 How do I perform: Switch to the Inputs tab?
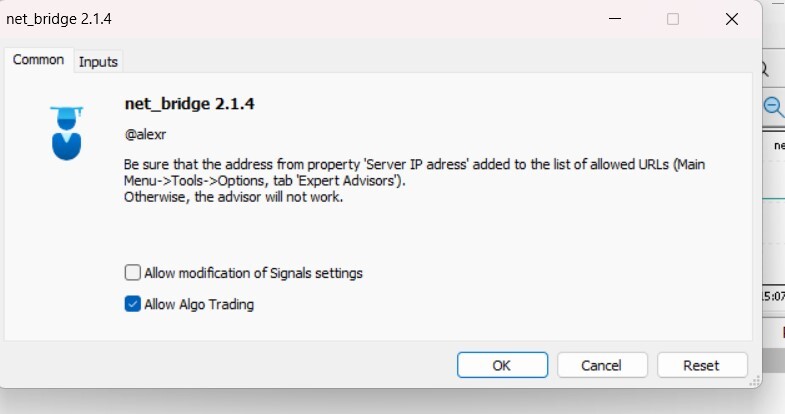pyautogui.click(x=98, y=62)
